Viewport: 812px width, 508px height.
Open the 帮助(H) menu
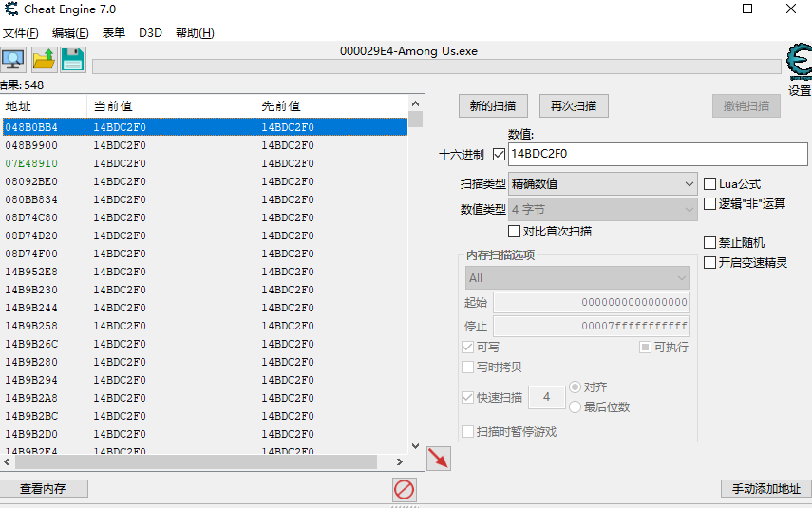195,33
